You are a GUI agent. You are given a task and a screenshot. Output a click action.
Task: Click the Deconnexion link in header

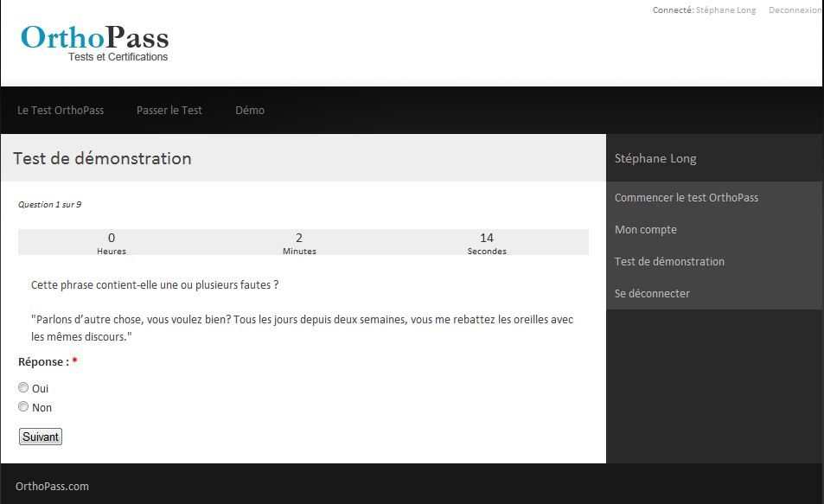coord(795,10)
